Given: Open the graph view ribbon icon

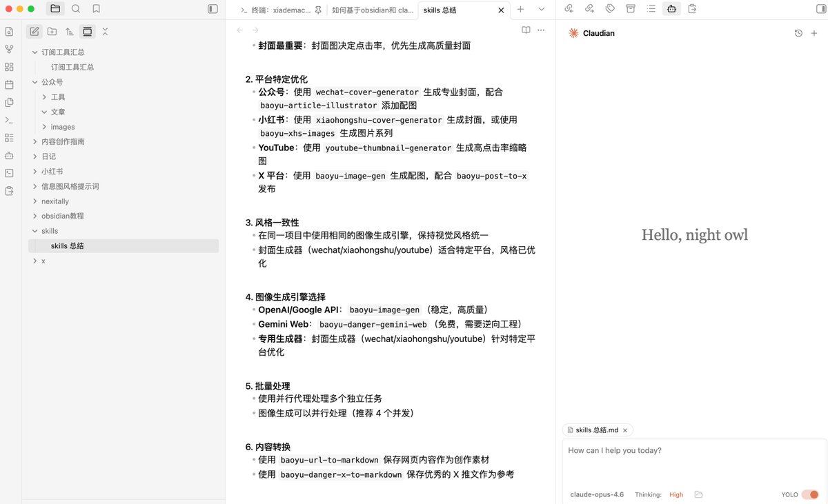Looking at the screenshot, I should [x=9, y=49].
